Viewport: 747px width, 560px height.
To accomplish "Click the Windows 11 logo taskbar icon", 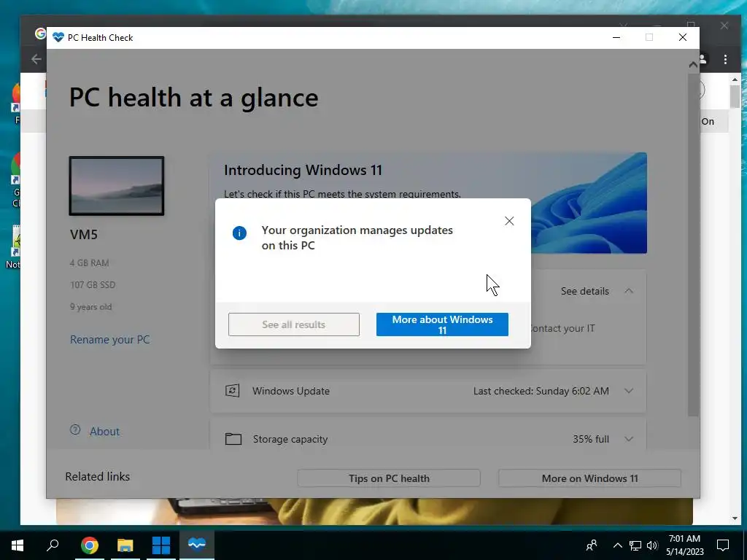I will click(161, 545).
